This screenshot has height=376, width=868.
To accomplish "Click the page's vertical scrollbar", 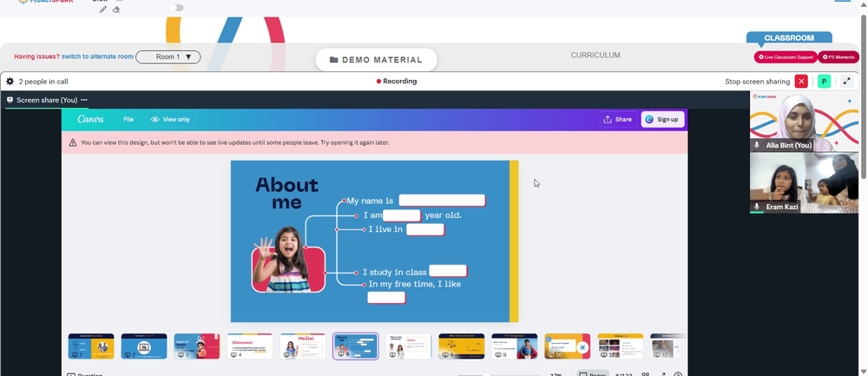I will (x=864, y=96).
